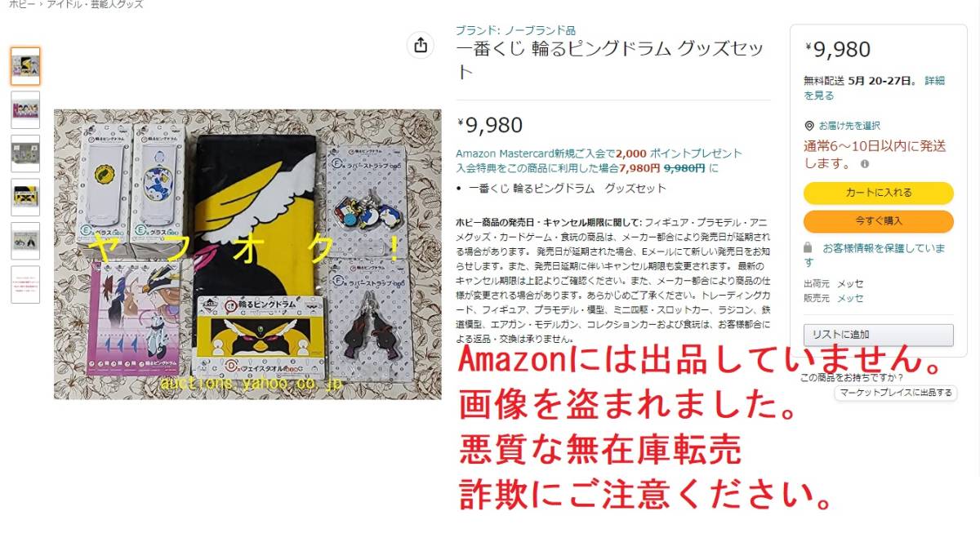
Task: Open the メッセ seller link next to 販売元
Action: tap(850, 298)
